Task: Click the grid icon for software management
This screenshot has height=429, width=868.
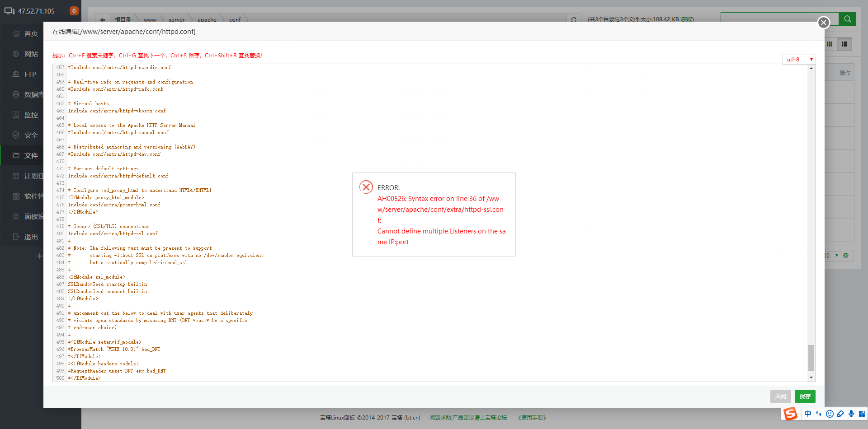Action: (x=16, y=196)
